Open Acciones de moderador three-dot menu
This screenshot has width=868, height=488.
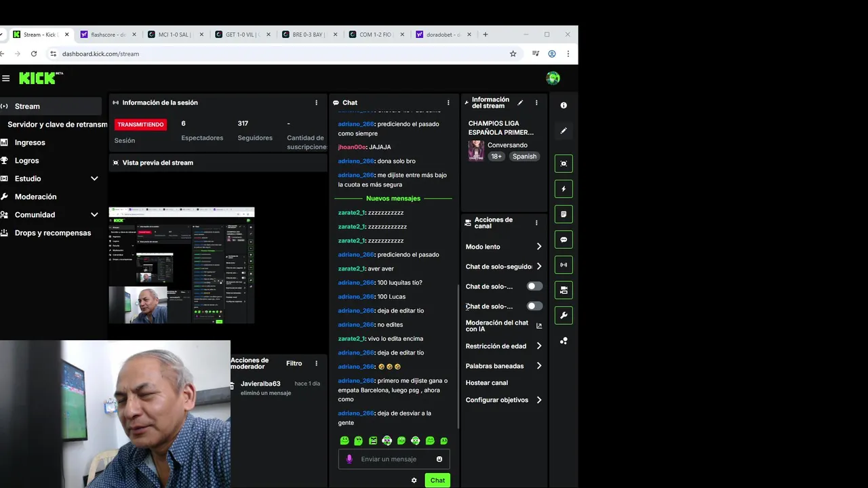pos(316,363)
